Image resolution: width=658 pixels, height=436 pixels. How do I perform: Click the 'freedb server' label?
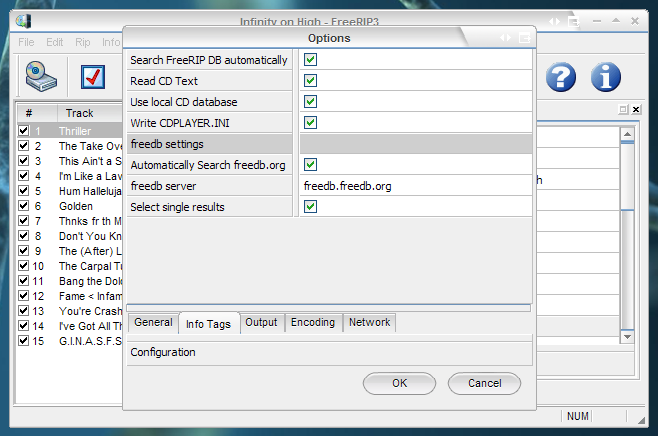163,186
